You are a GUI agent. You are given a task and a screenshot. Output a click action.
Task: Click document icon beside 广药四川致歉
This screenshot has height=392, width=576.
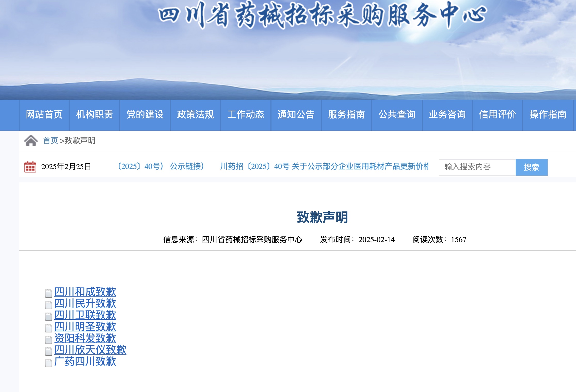coord(49,363)
